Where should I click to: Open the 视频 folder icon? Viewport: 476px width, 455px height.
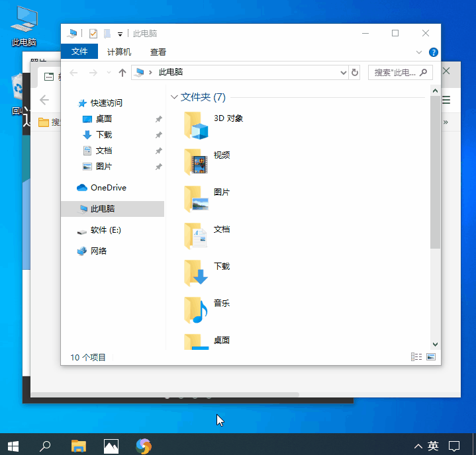pos(196,162)
